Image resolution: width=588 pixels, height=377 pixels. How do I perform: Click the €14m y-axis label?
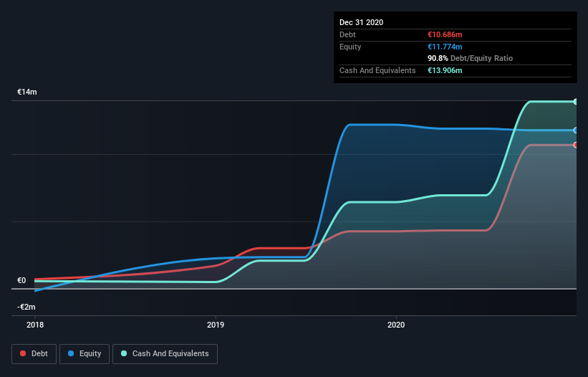[27, 92]
